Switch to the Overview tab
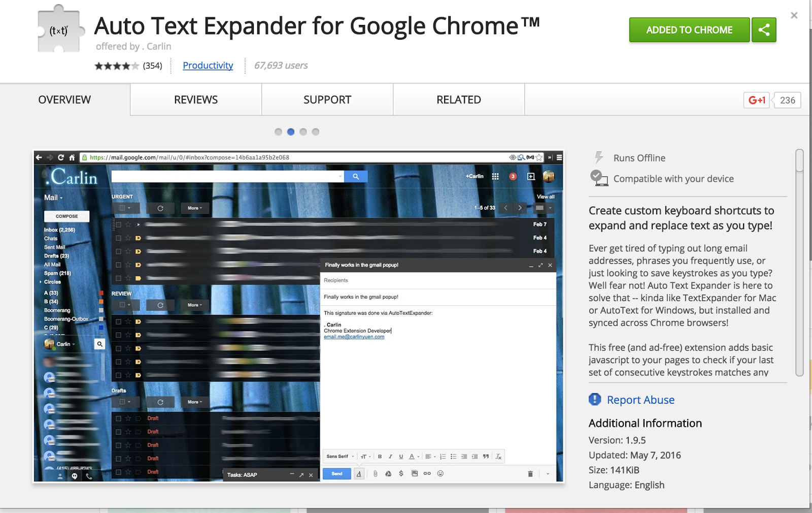This screenshot has width=812, height=513. coord(64,100)
